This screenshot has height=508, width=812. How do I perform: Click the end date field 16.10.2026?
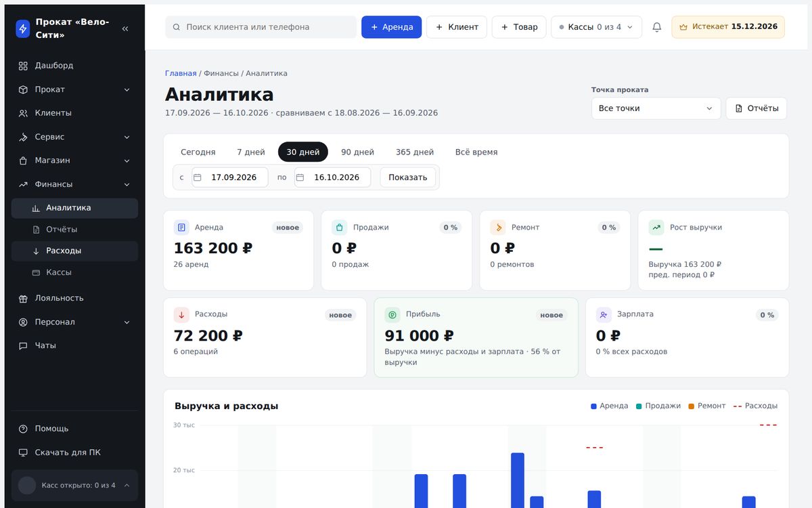coord(332,177)
